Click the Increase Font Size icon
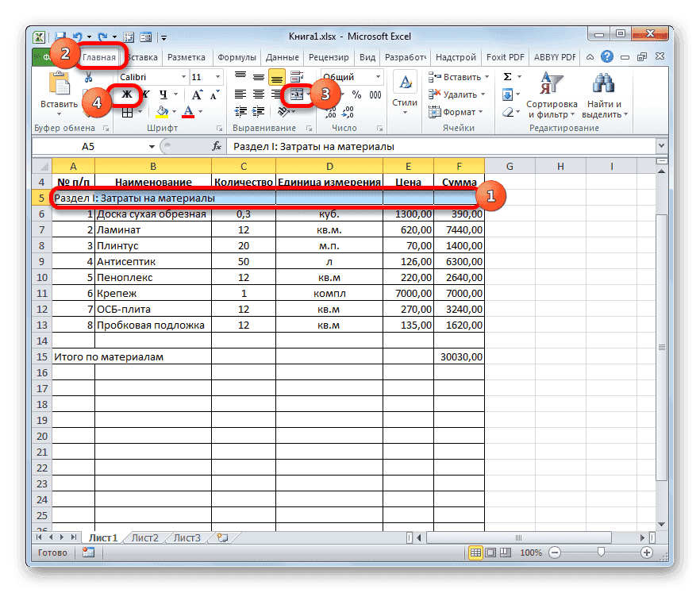Screen dimensions: 700x593 (196, 93)
